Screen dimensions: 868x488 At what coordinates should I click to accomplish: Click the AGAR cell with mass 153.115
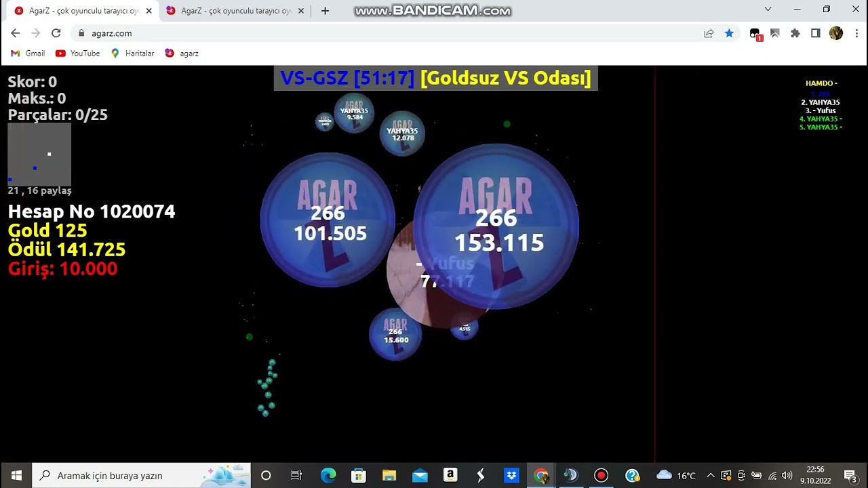(496, 227)
